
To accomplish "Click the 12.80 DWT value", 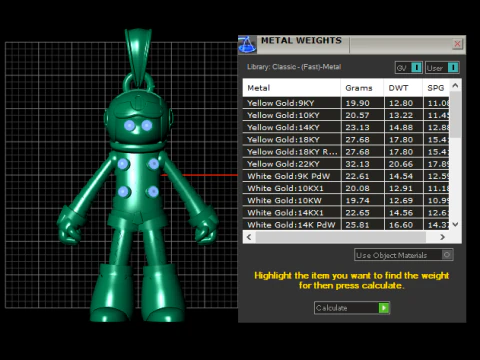I will [401, 103].
